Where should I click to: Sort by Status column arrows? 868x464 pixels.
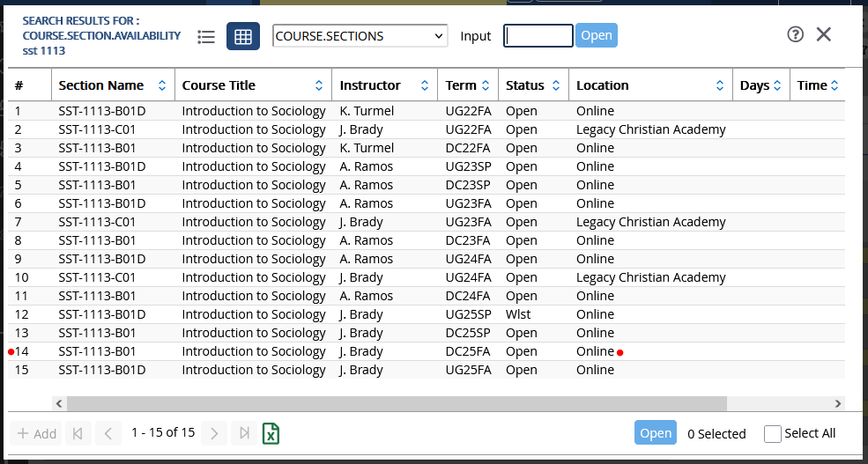[x=555, y=85]
